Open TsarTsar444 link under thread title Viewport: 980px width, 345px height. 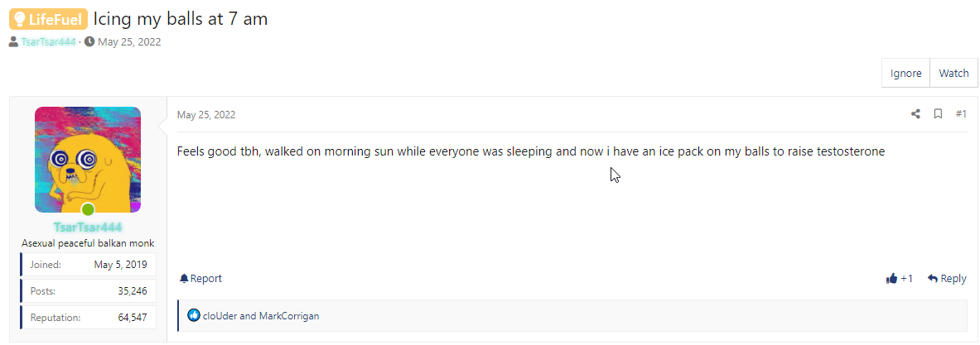[x=48, y=42]
